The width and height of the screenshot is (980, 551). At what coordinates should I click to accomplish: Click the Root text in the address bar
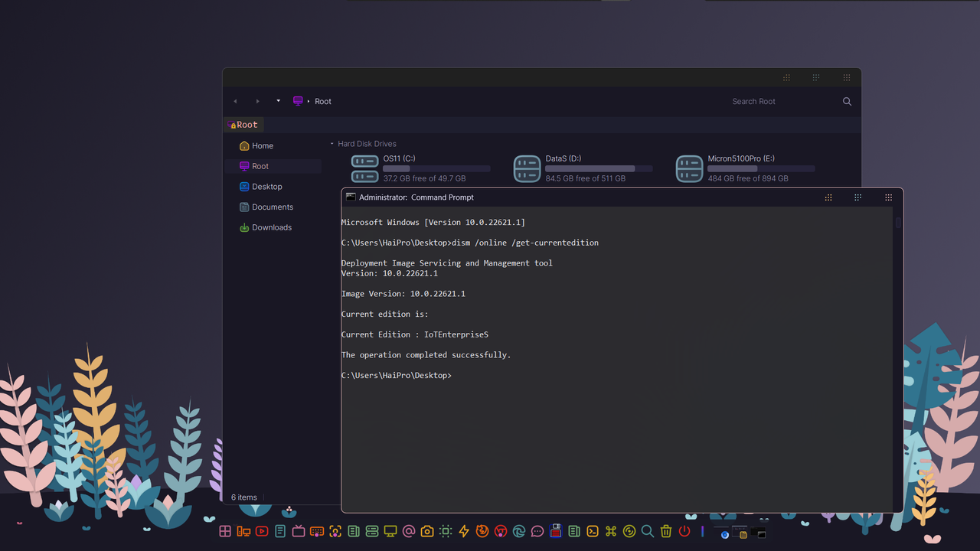323,101
